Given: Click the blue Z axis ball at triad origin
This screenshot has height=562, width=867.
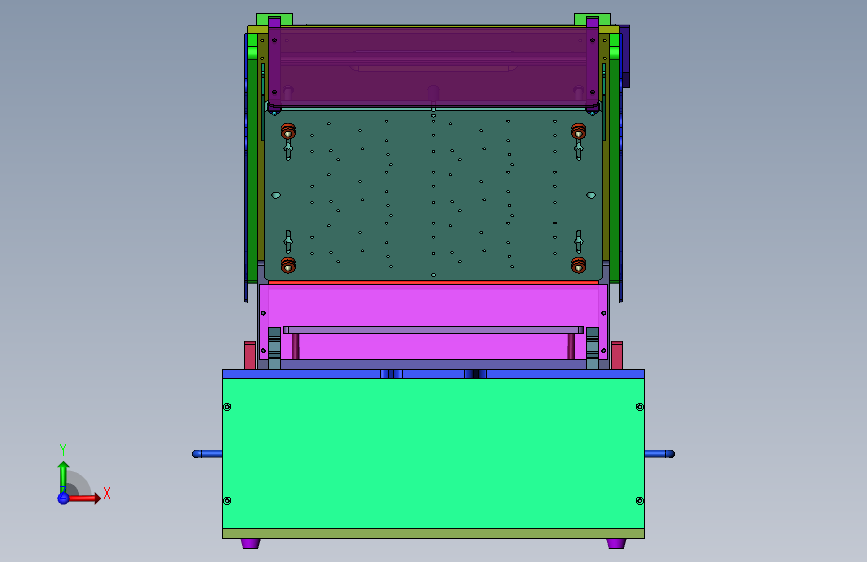Looking at the screenshot, I should pyautogui.click(x=63, y=498).
